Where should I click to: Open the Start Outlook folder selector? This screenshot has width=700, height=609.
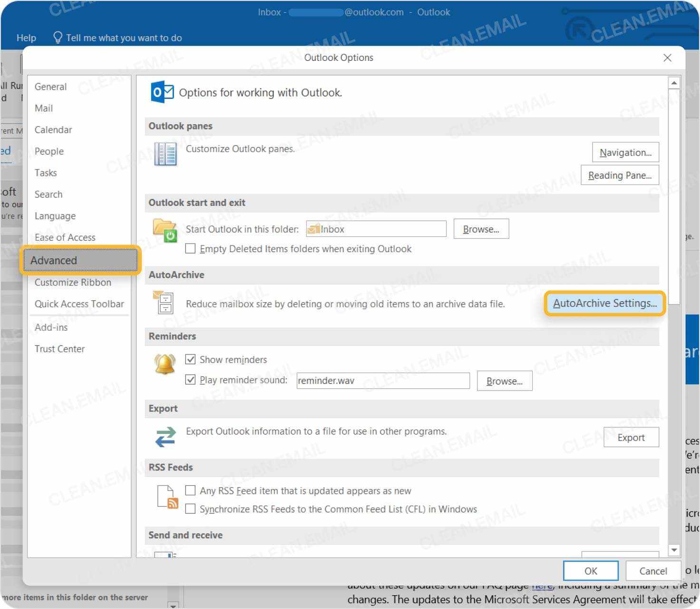tap(481, 229)
